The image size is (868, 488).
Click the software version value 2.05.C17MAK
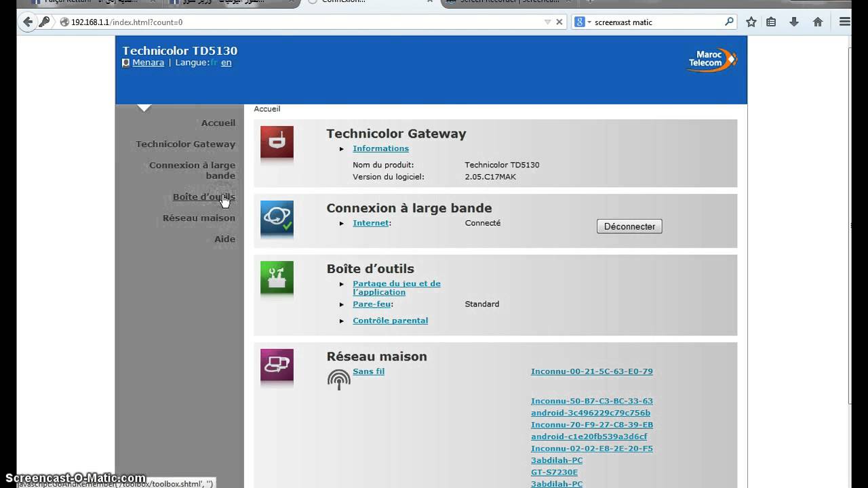point(490,177)
